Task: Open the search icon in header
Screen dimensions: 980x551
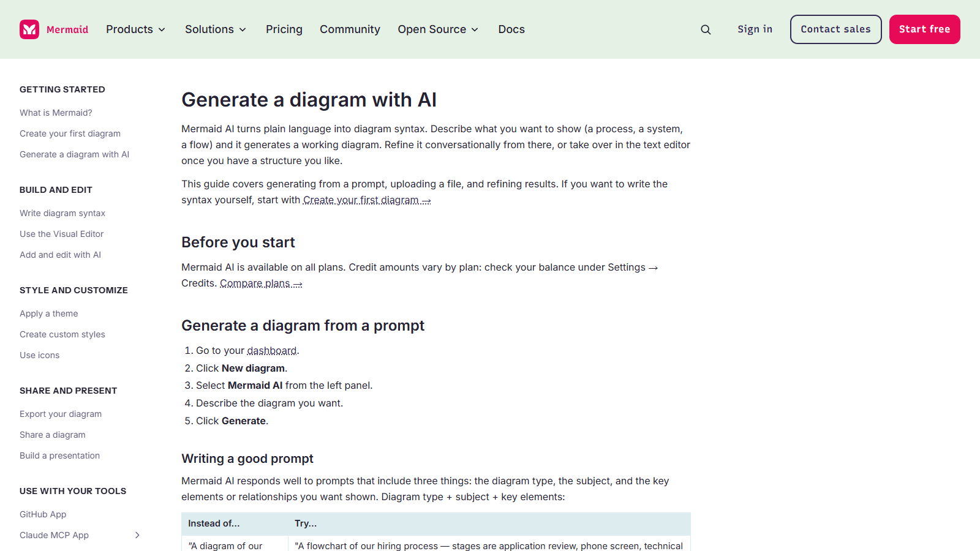Action: point(706,29)
